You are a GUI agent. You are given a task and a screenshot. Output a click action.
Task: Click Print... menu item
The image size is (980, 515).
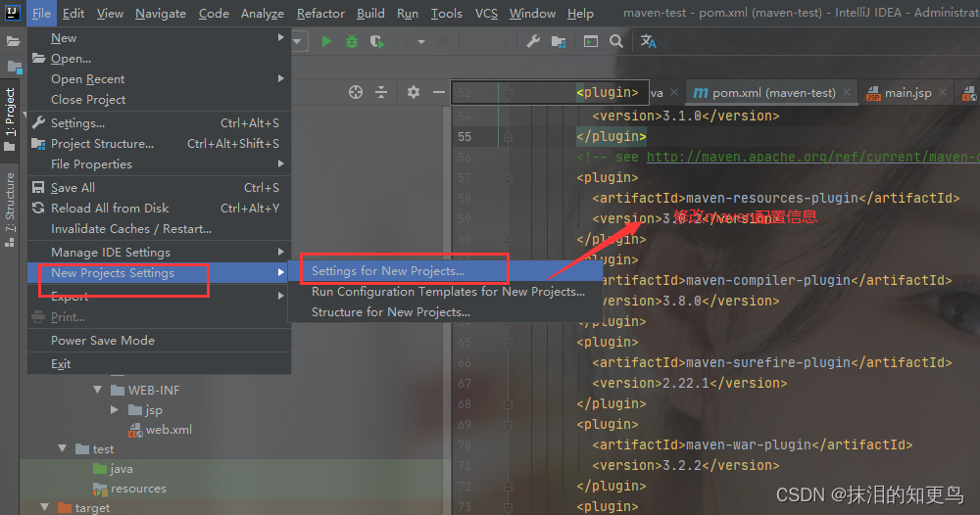point(160,317)
